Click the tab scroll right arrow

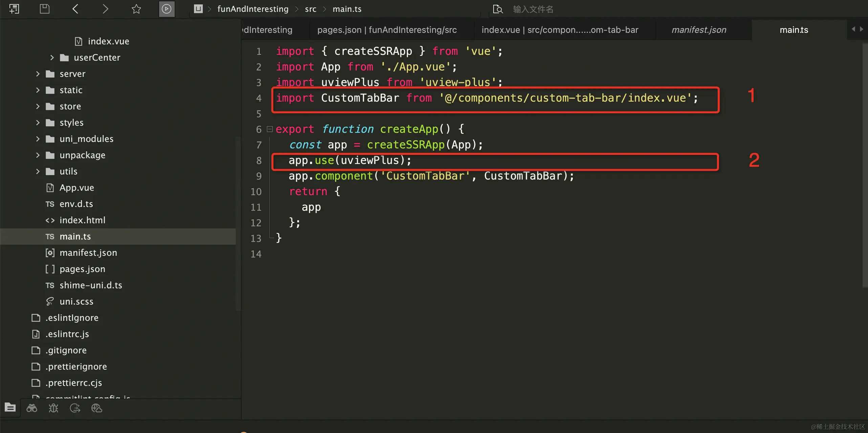coord(862,29)
